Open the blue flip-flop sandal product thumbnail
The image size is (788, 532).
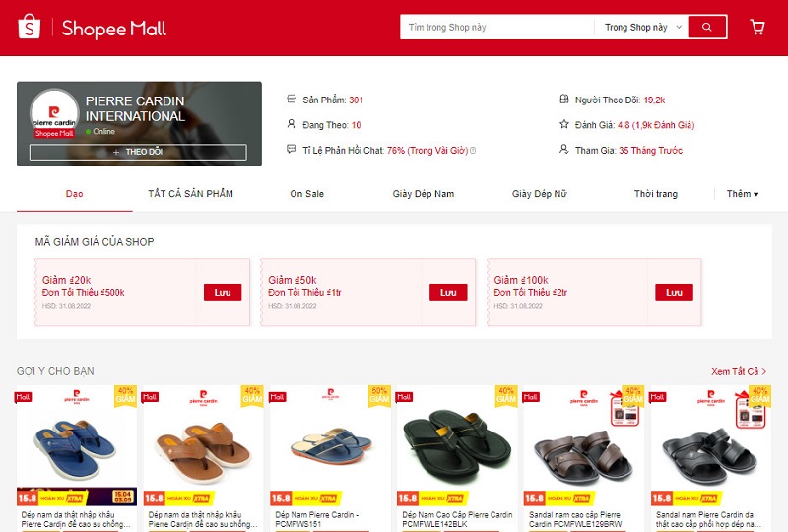[77, 436]
